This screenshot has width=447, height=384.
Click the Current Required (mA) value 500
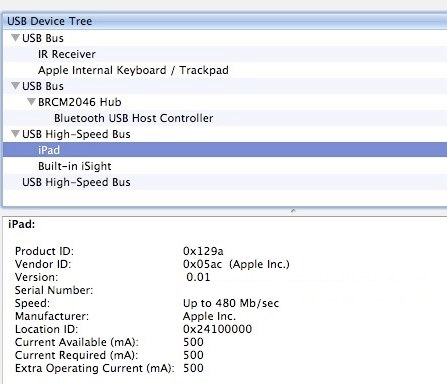193,355
